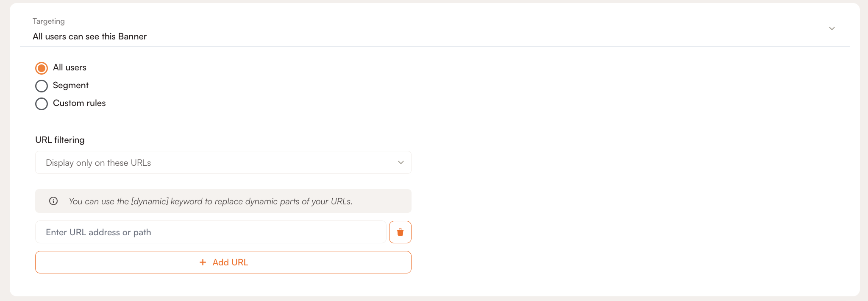Delete the URL entry with trash icon

pyautogui.click(x=400, y=232)
